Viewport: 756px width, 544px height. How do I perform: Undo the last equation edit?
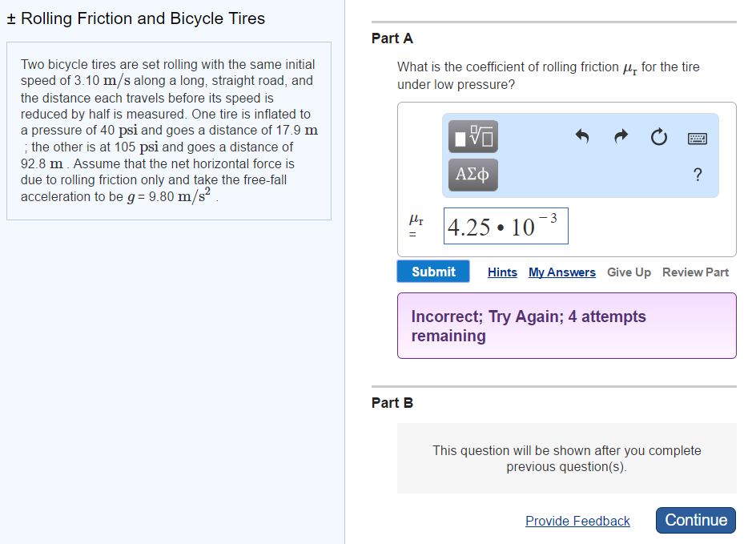[x=582, y=137]
